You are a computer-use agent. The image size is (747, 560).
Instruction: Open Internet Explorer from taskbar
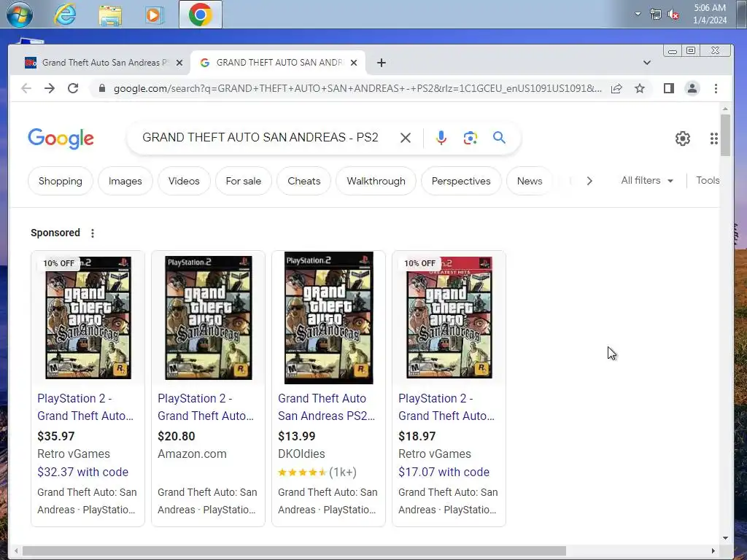point(65,15)
